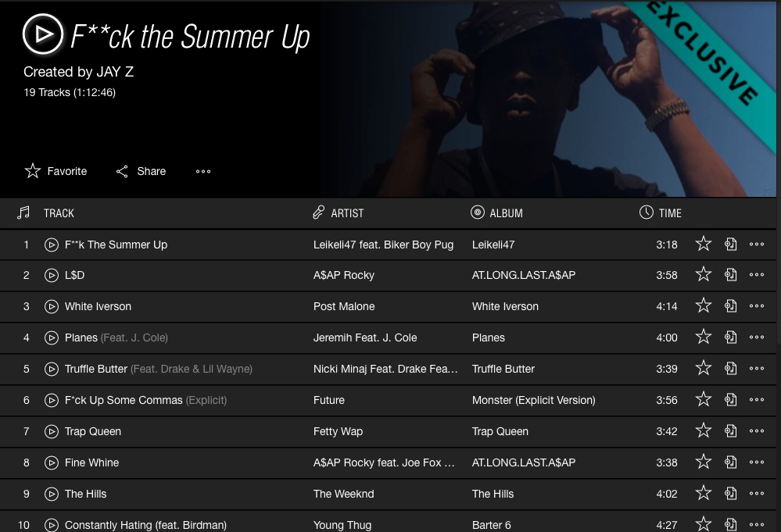This screenshot has width=781, height=532.
Task: Open more options for Trap Queen row
Action: tap(756, 431)
